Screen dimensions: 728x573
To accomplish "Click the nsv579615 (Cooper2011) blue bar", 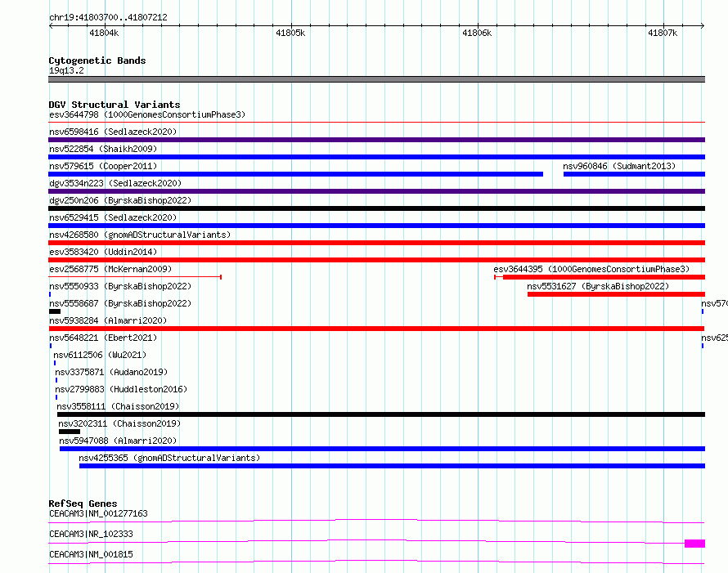I will [x=296, y=174].
